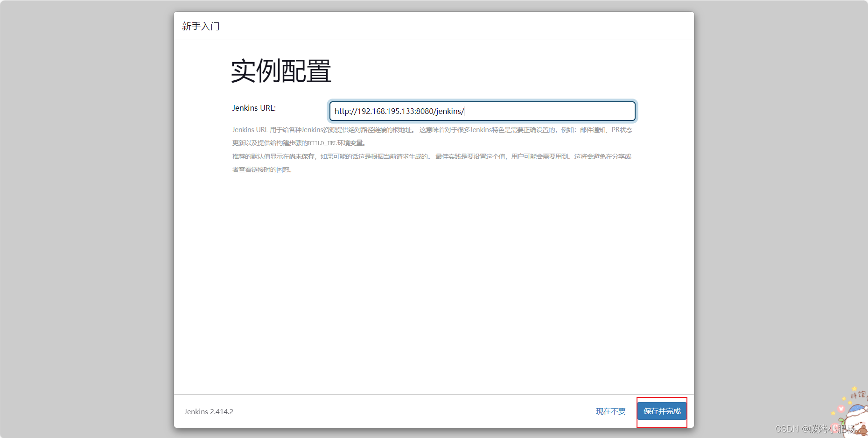Click description paragraph starting 'Jenkins URL 用于给各种'
Viewport: 868px width, 438px height.
point(432,136)
